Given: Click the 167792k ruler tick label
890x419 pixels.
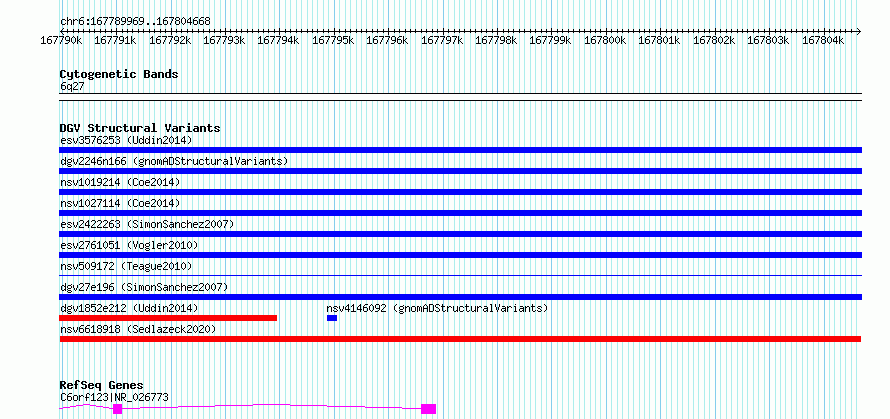Looking at the screenshot, I should (170, 40).
